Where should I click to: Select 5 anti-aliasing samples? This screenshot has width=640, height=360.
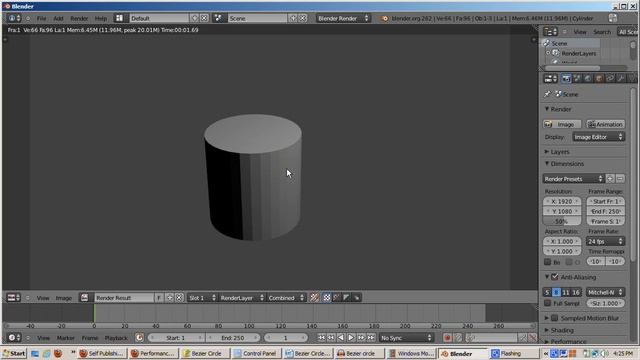[x=547, y=292]
